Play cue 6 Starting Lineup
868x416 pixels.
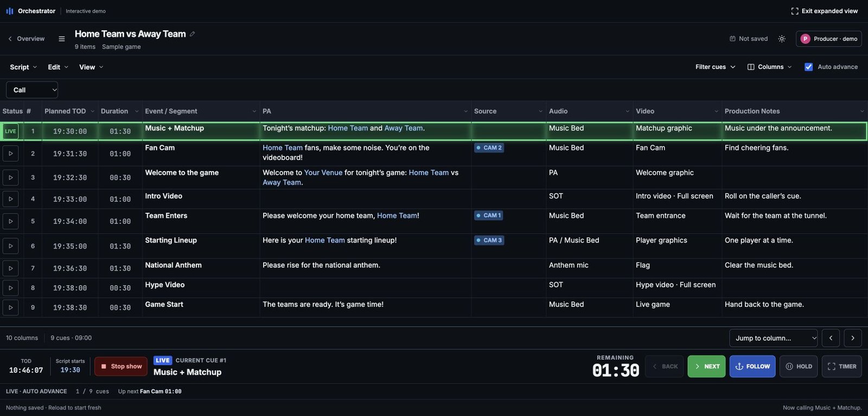click(x=10, y=246)
